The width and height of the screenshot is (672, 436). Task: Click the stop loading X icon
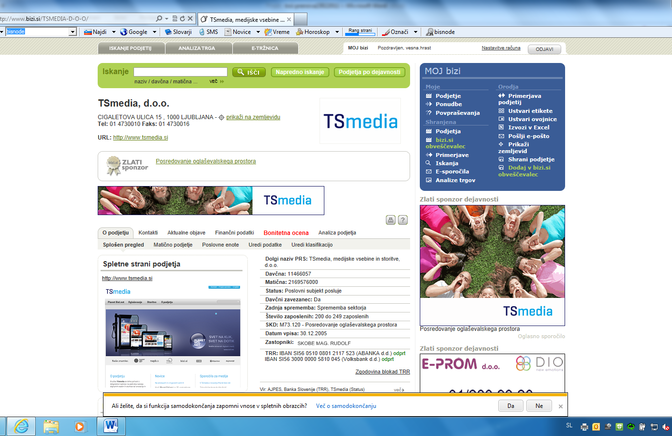[190, 18]
